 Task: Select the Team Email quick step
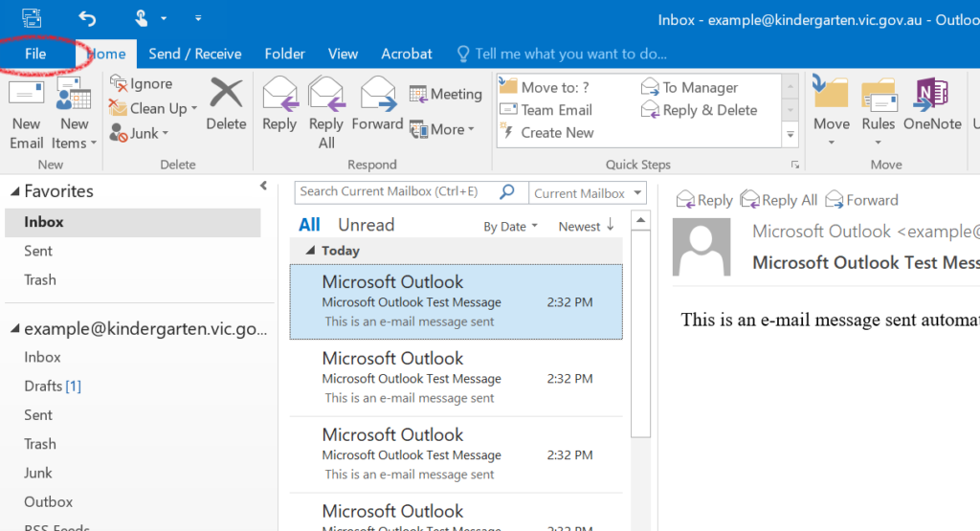pyautogui.click(x=546, y=110)
